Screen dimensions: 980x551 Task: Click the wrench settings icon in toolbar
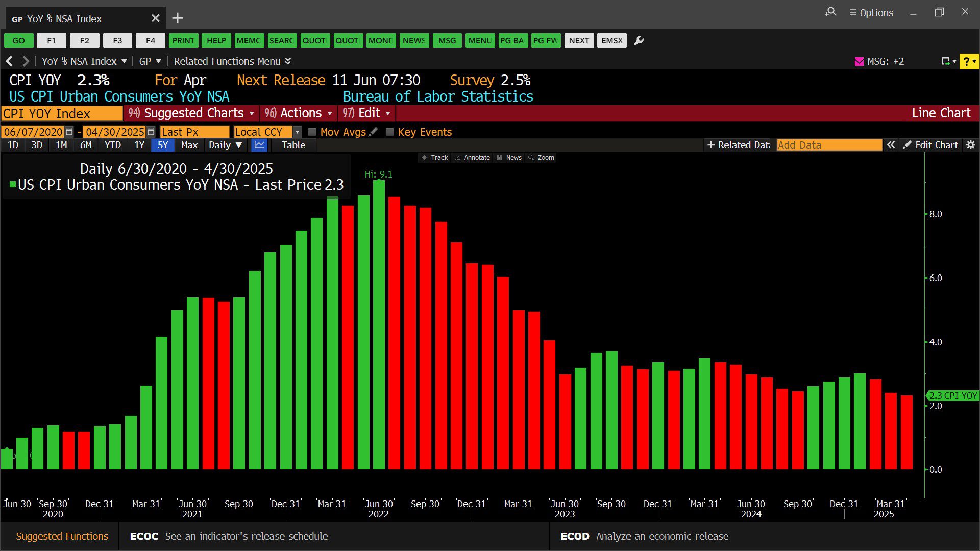click(639, 41)
